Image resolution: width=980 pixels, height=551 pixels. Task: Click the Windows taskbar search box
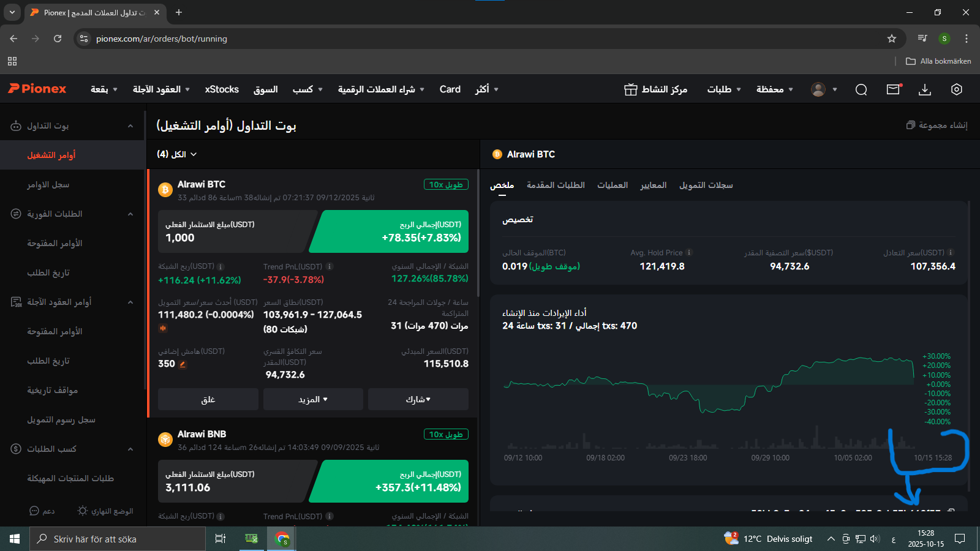pyautogui.click(x=118, y=539)
